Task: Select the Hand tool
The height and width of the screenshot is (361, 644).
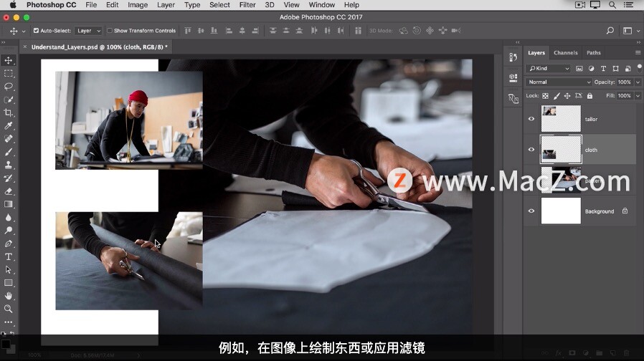Action: (8, 296)
